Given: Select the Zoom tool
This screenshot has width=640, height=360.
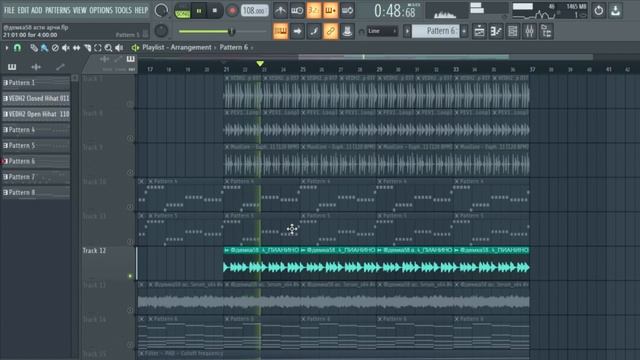Looking at the screenshot, I should pos(108,48).
